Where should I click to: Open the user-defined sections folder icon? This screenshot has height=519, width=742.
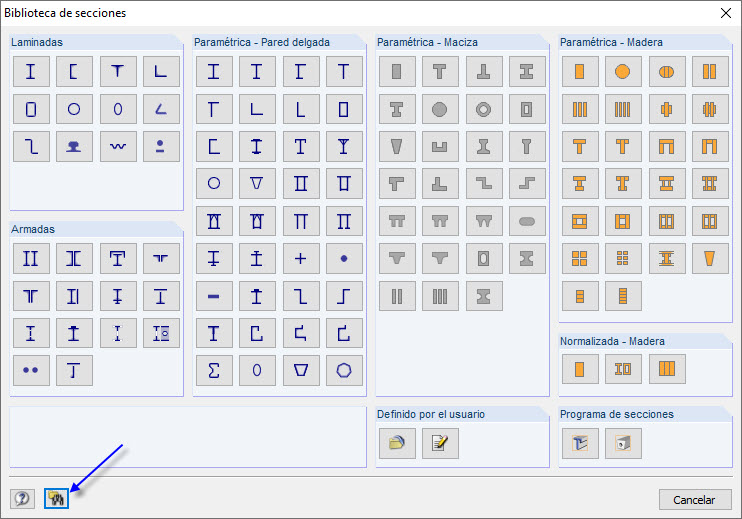(397, 443)
